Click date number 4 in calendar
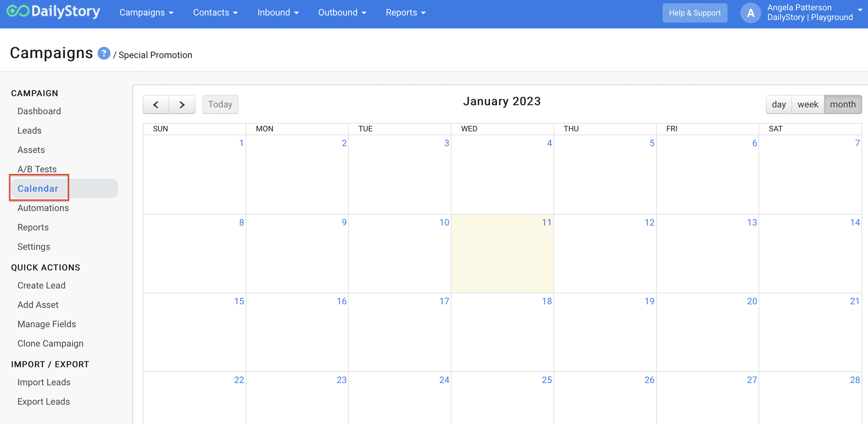 click(549, 143)
